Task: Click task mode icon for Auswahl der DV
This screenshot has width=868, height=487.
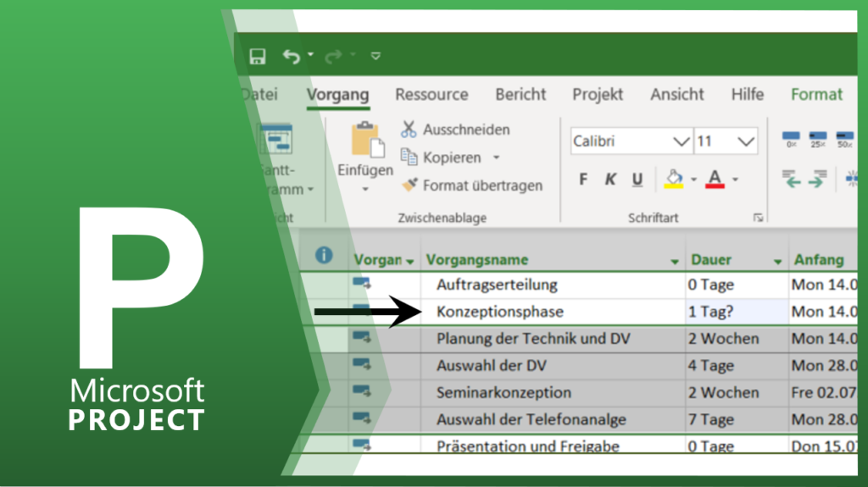Action: 361,365
